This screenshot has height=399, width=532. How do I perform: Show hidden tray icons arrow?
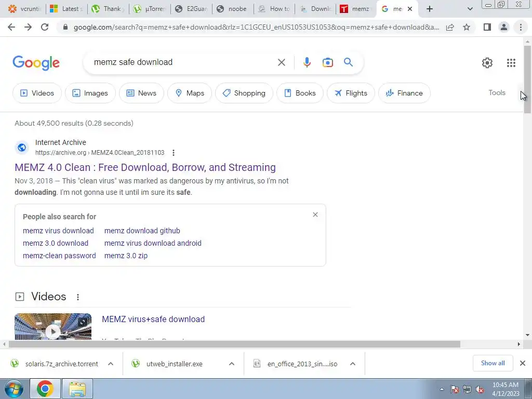click(442, 390)
